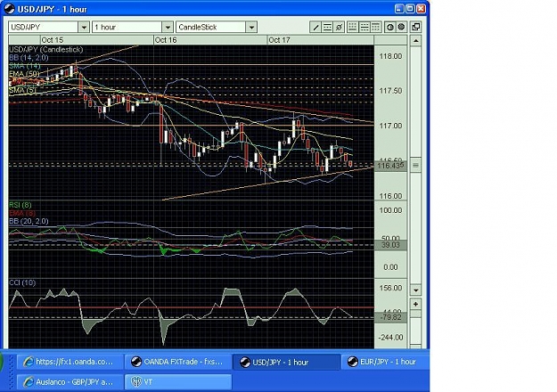557x392 pixels.
Task: Click the RSI (8) indicator label
Action: pyautogui.click(x=20, y=205)
